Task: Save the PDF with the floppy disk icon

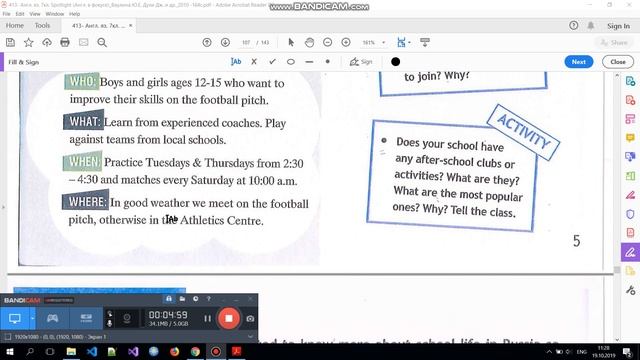Action: click(x=10, y=42)
